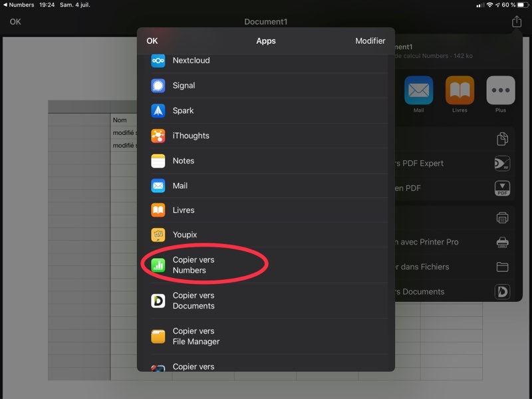Select the Signal app icon
The image size is (532, 399).
(x=158, y=85)
